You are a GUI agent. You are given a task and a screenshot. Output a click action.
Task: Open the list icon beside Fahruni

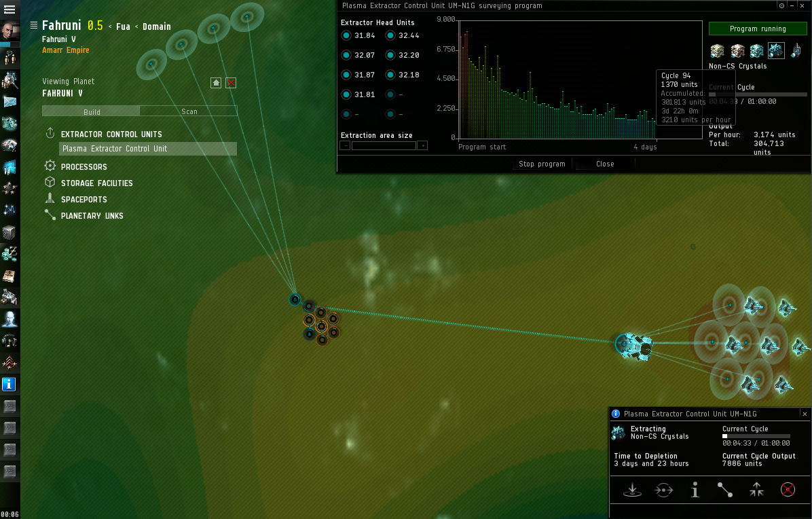tap(34, 25)
